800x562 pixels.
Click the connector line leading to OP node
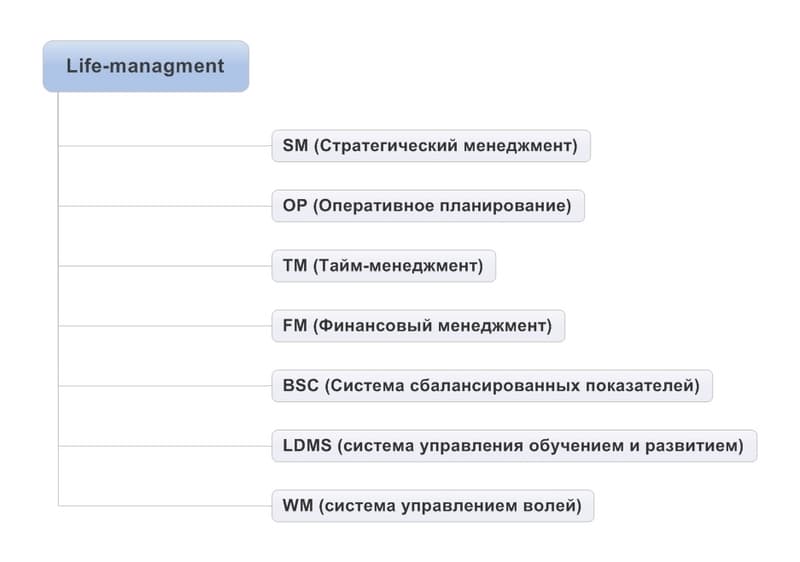click(x=165, y=206)
